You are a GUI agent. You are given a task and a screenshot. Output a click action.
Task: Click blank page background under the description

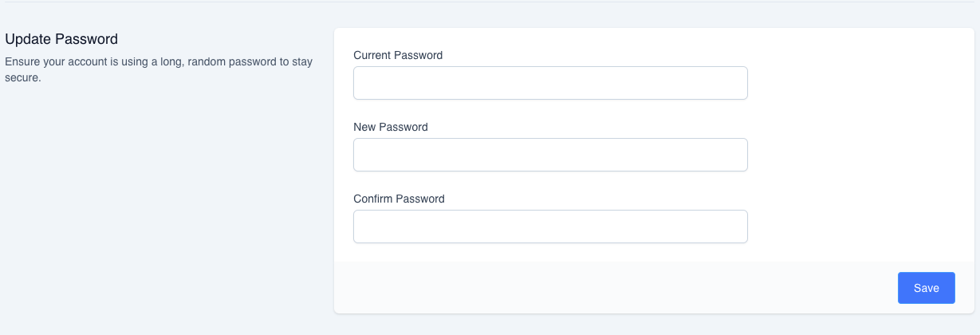click(159, 199)
